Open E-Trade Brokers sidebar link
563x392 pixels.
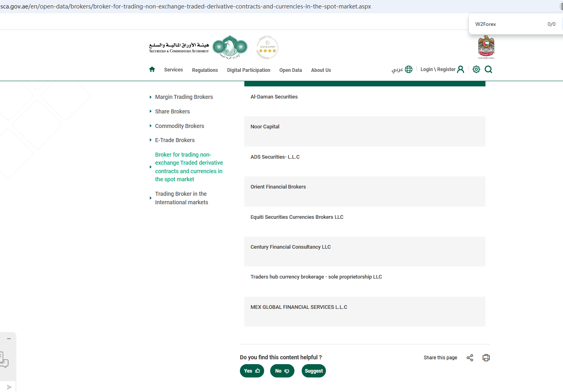tap(174, 140)
